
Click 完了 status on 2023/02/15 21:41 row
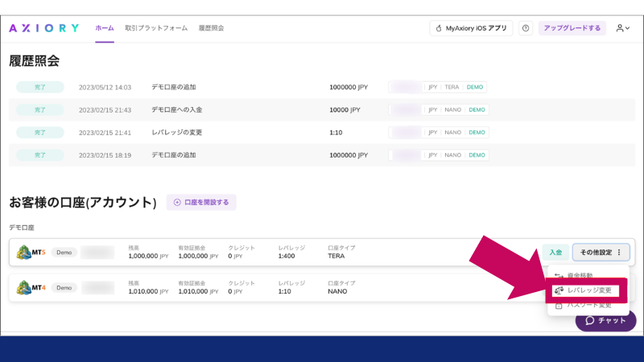[x=39, y=132]
